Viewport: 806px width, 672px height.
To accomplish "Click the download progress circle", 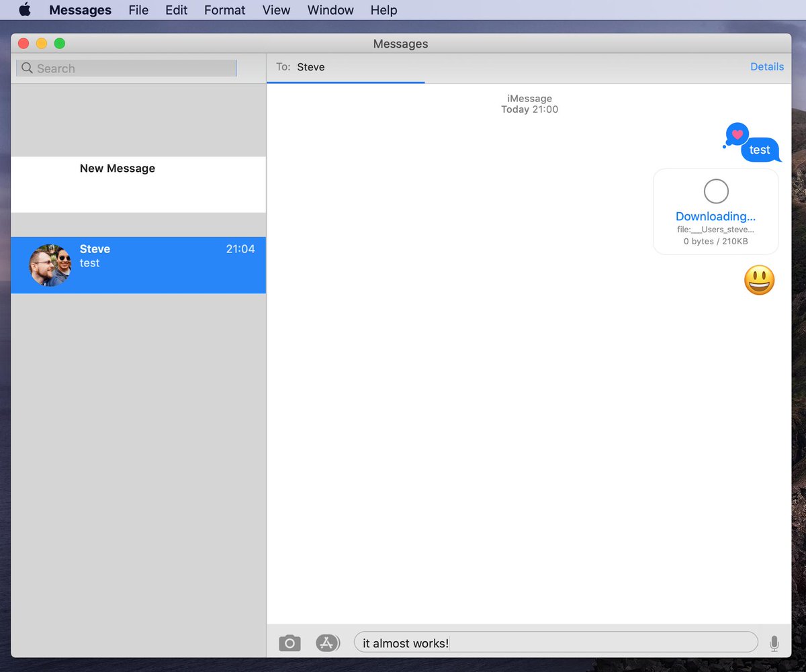I will click(715, 191).
